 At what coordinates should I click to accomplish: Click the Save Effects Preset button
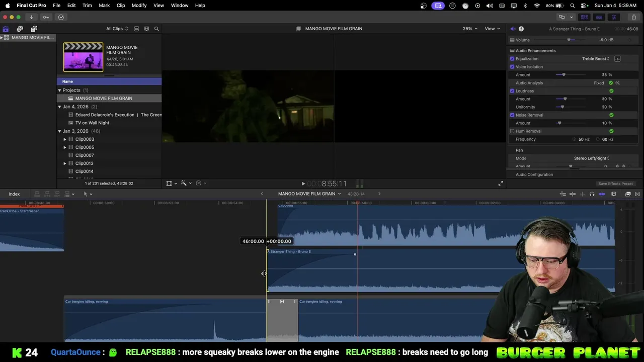[615, 184]
